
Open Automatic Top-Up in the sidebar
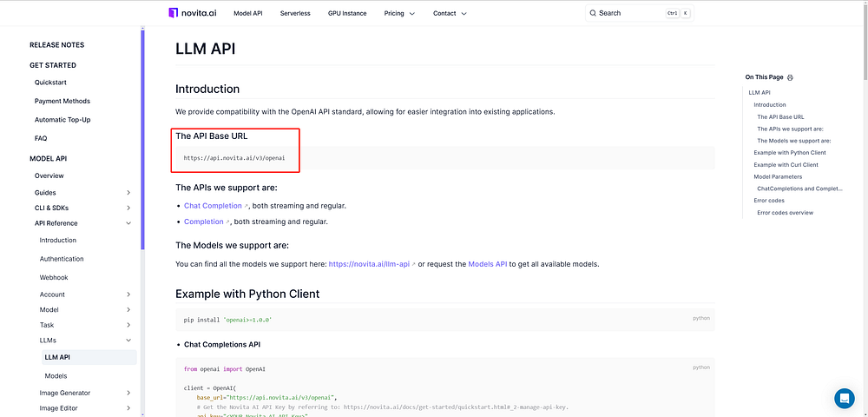click(62, 120)
